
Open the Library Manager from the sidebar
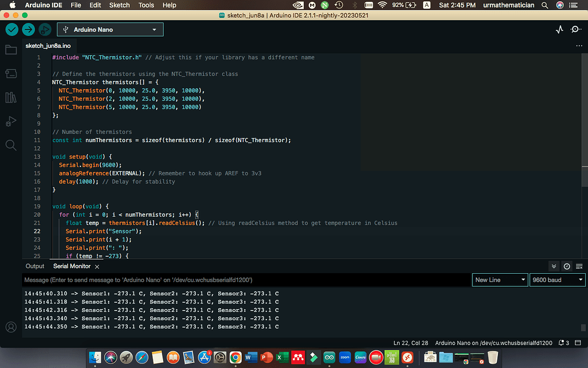pos(10,97)
